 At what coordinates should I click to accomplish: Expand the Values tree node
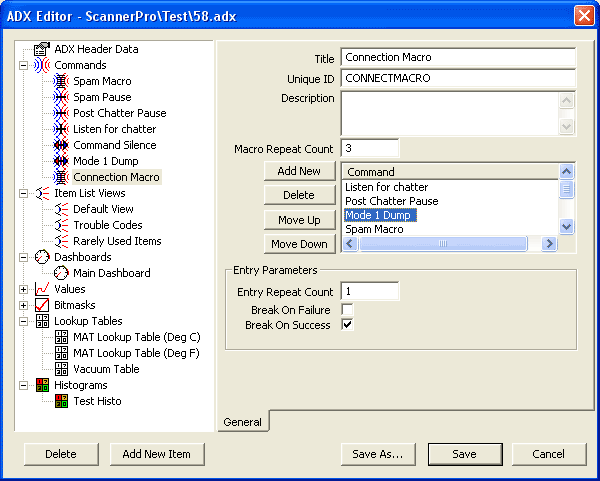tap(24, 289)
